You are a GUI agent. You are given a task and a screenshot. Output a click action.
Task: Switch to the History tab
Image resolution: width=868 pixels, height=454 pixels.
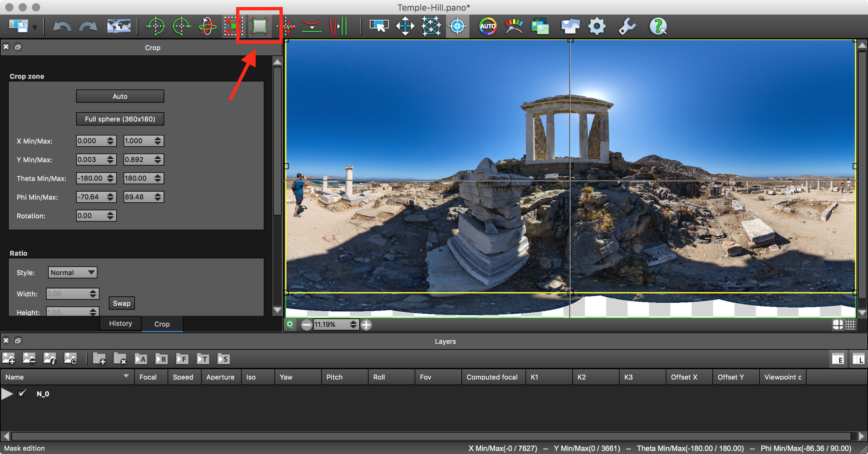pyautogui.click(x=120, y=323)
